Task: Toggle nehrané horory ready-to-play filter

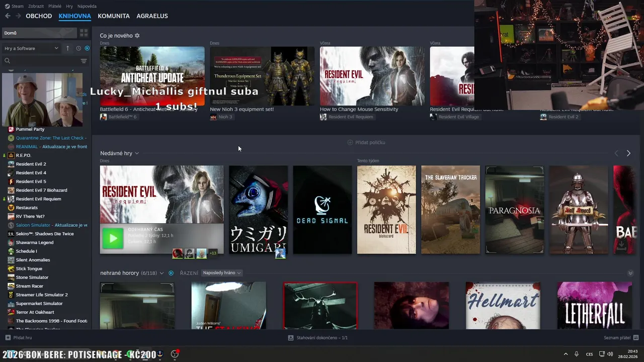Action: [x=171, y=273]
